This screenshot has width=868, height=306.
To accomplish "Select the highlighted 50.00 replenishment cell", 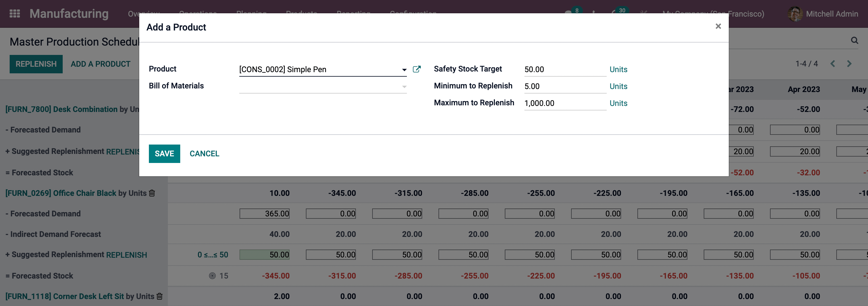I will point(265,255).
